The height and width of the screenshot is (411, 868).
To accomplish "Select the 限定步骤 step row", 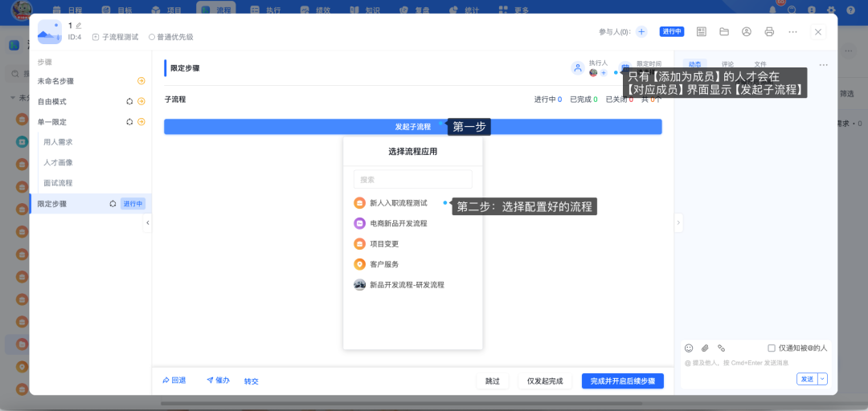I will coord(91,204).
